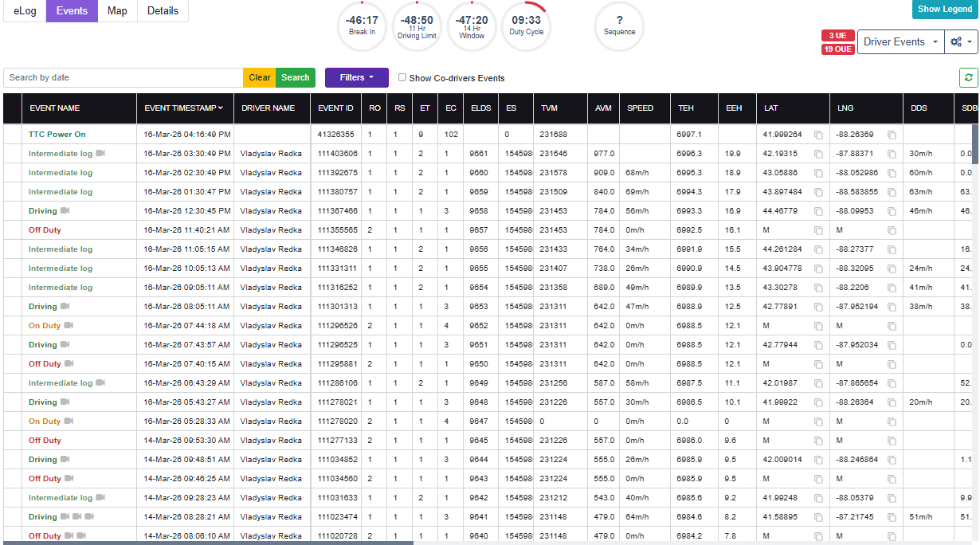Screen dimensions: 980x545
Task: Sort by Event Timestamp column
Action: [x=183, y=108]
